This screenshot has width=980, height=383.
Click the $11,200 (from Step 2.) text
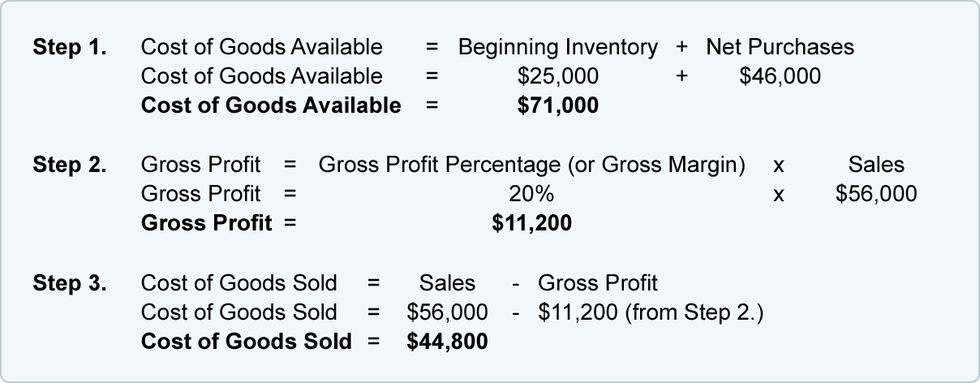click(651, 313)
